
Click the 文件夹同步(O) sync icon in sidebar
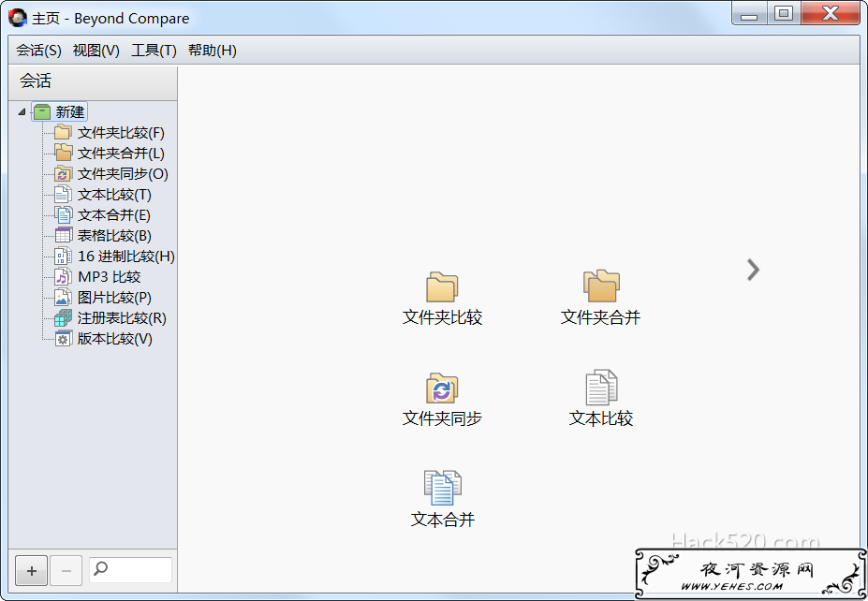pyautogui.click(x=63, y=174)
